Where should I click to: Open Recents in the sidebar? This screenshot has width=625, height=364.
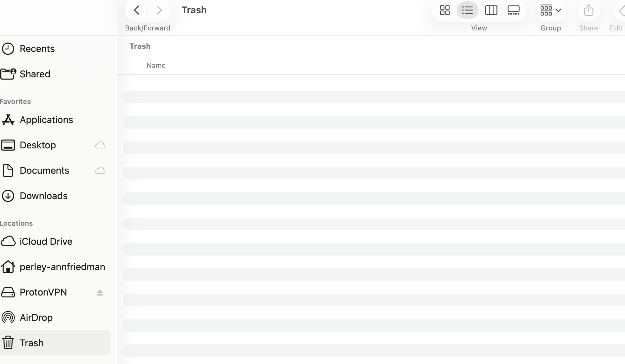click(37, 49)
